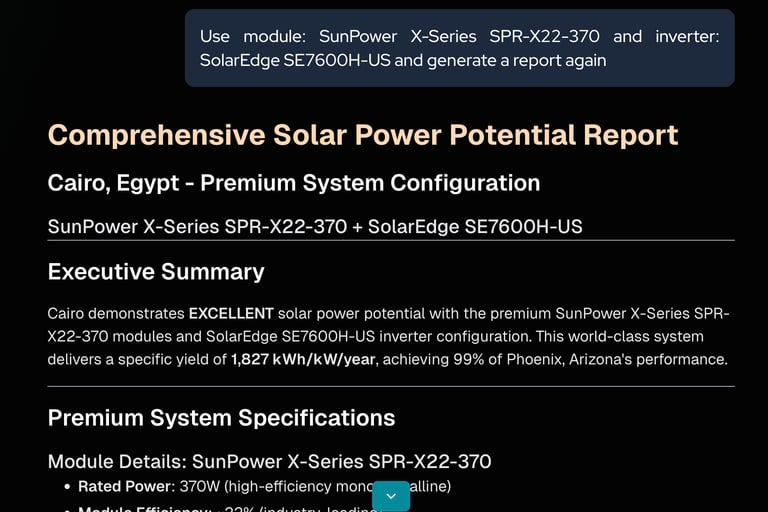The height and width of the screenshot is (512, 768).
Task: Click the 370W high-efficiency text
Action: coord(315,487)
